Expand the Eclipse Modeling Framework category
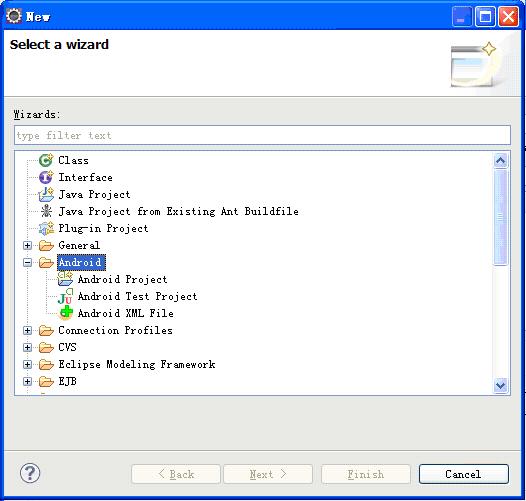This screenshot has width=526, height=501. click(28, 364)
